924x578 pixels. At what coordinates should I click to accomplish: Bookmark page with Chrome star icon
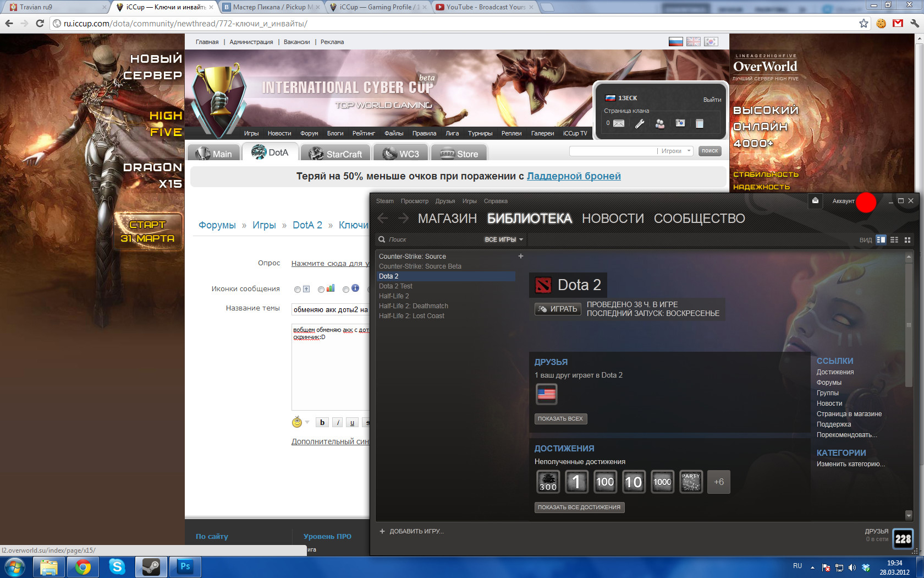pos(864,23)
